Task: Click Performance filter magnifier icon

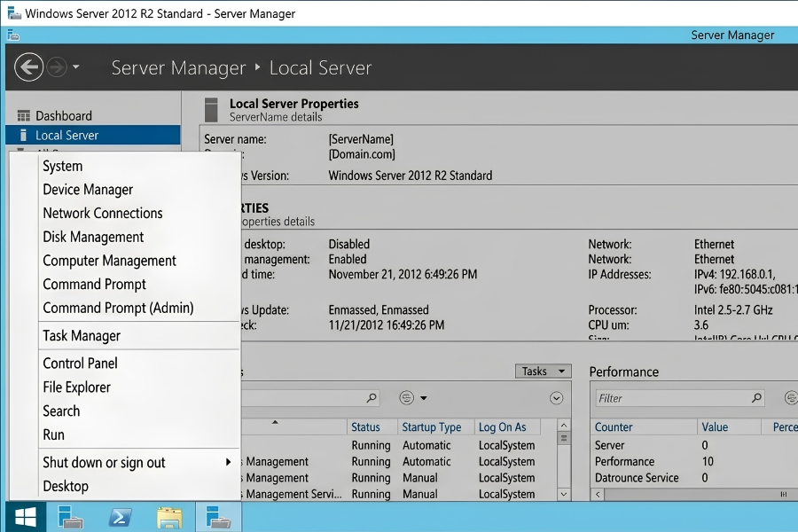Action: click(x=757, y=397)
